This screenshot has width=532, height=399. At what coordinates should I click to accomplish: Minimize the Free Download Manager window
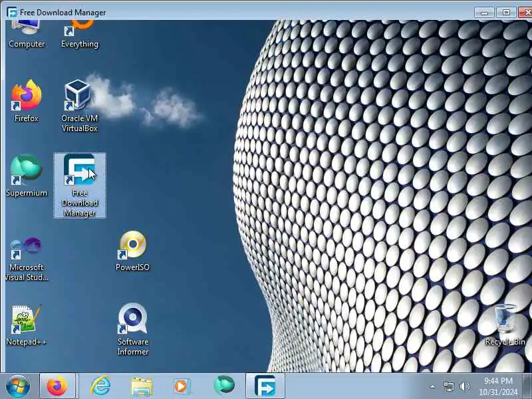click(x=485, y=13)
